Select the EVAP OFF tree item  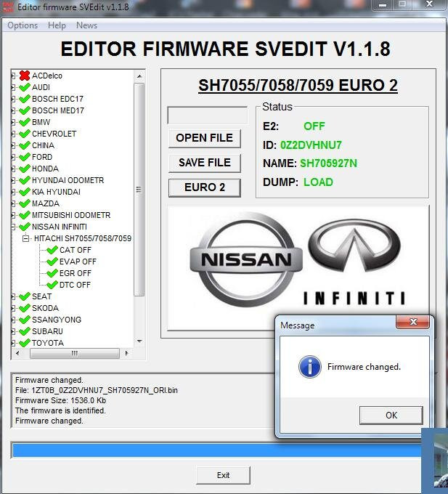[78, 262]
